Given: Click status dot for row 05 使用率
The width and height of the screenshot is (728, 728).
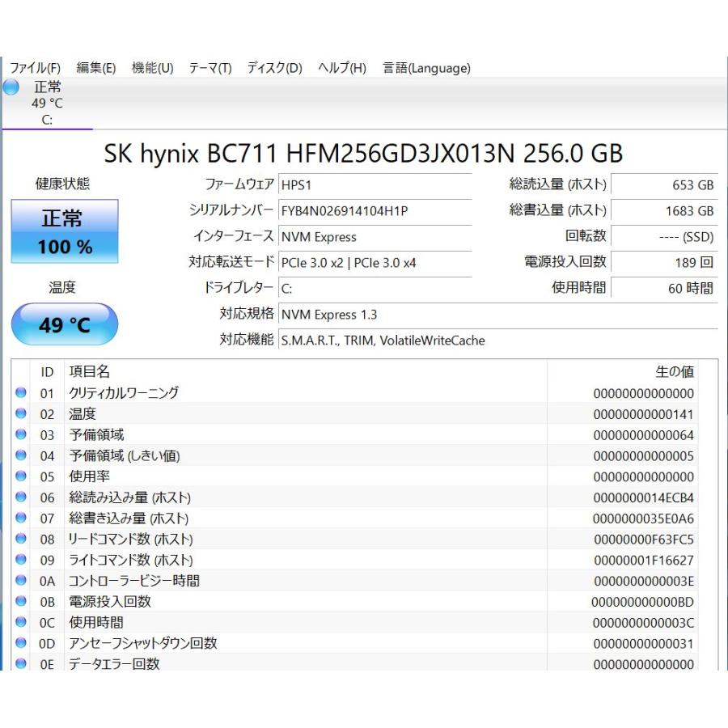Looking at the screenshot, I should [21, 476].
